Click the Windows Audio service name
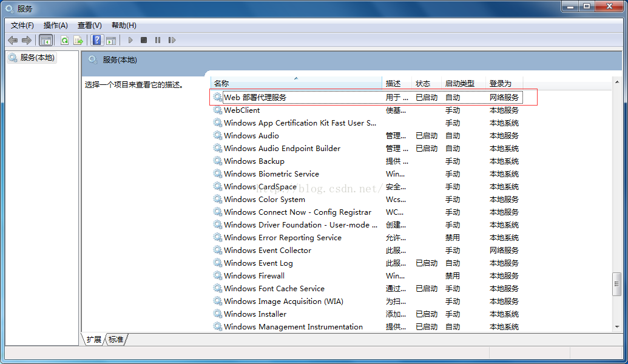 pos(252,136)
